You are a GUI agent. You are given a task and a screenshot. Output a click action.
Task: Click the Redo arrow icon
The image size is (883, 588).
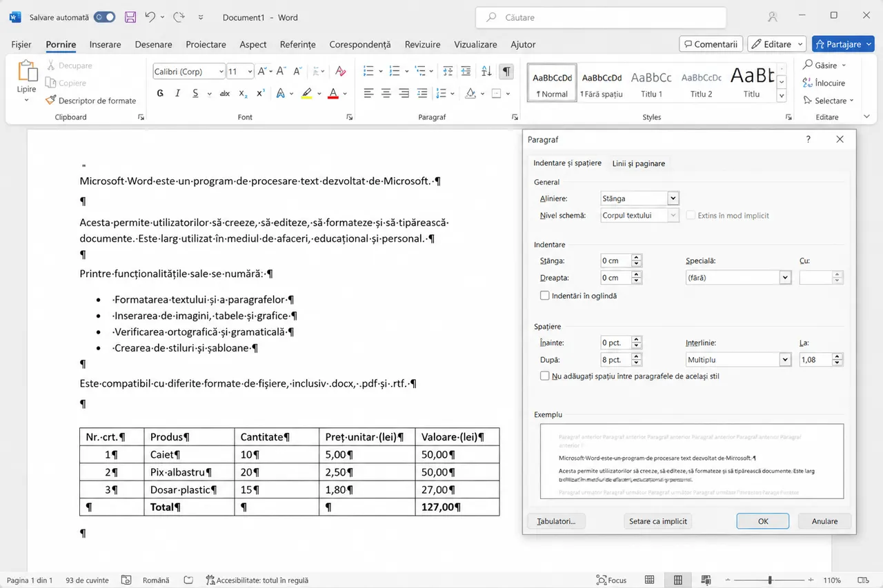(x=179, y=17)
